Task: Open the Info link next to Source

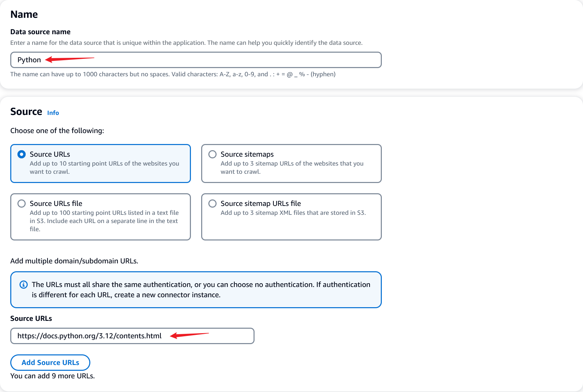Action: click(x=53, y=113)
